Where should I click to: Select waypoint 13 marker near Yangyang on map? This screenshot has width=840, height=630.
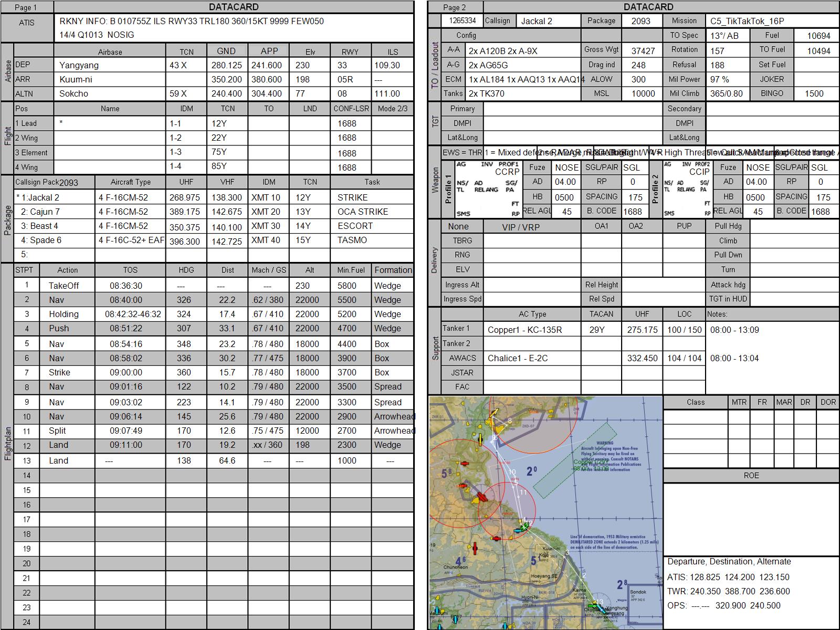pyautogui.click(x=600, y=602)
